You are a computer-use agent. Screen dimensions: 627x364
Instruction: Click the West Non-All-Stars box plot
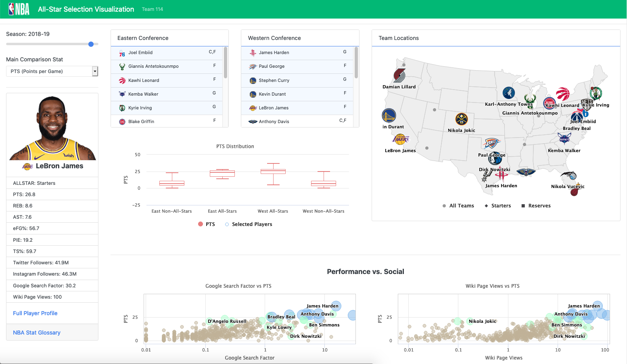[324, 180]
